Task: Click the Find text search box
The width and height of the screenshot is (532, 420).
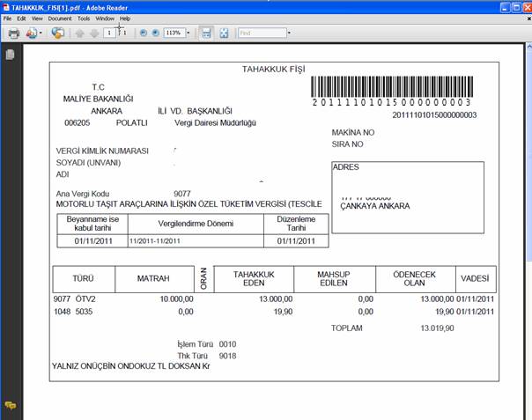Action: pyautogui.click(x=260, y=33)
